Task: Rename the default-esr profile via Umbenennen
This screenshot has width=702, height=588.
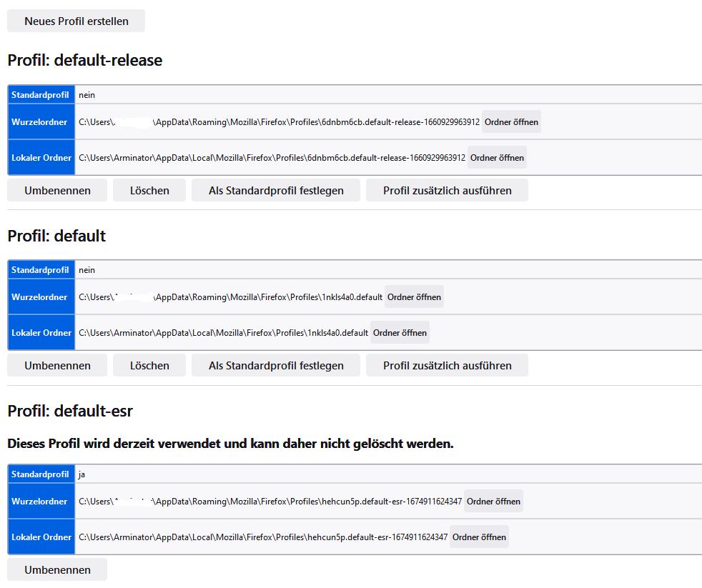Action: [57, 569]
